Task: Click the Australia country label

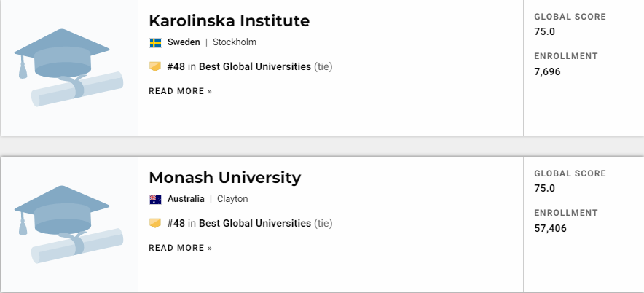Action: (x=186, y=199)
